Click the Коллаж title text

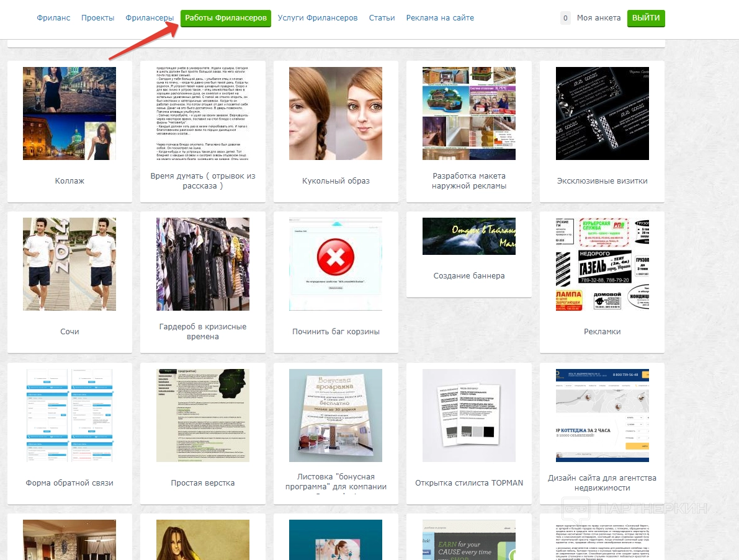(x=69, y=181)
